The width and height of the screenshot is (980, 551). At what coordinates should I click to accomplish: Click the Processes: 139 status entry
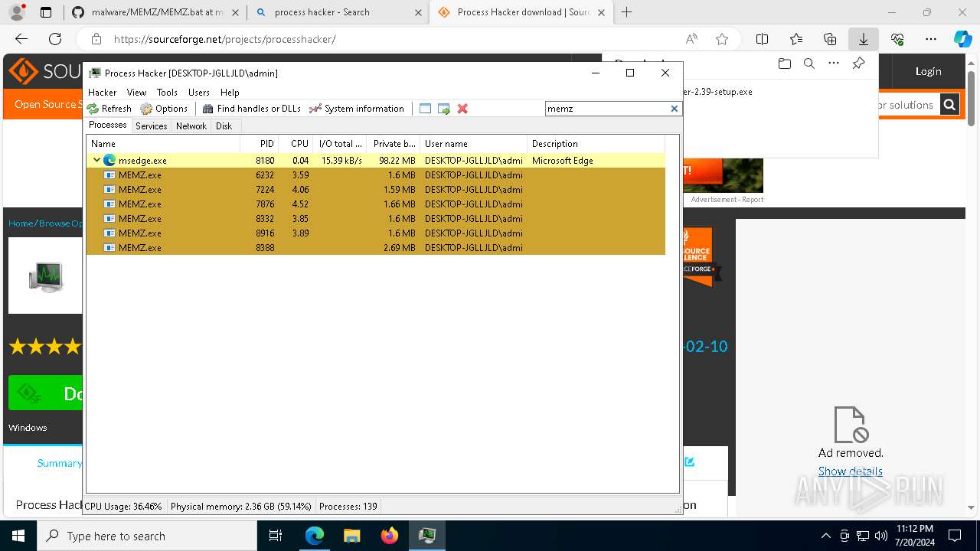point(348,507)
